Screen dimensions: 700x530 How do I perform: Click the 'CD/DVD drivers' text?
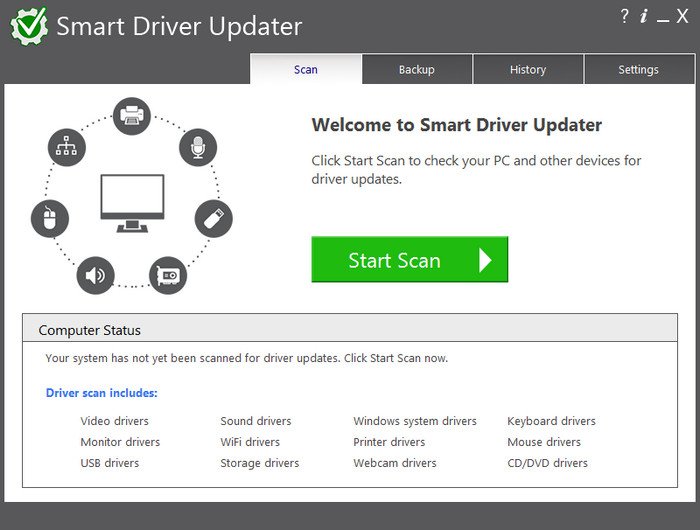[548, 463]
